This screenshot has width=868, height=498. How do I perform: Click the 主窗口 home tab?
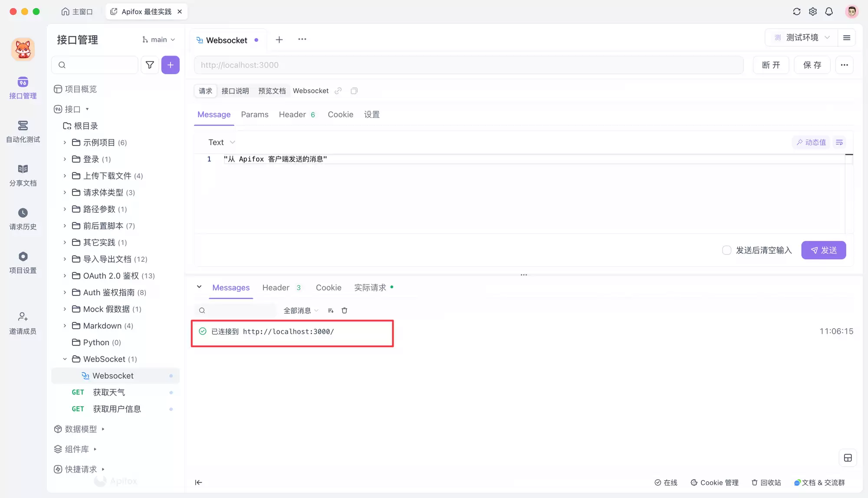click(x=77, y=12)
